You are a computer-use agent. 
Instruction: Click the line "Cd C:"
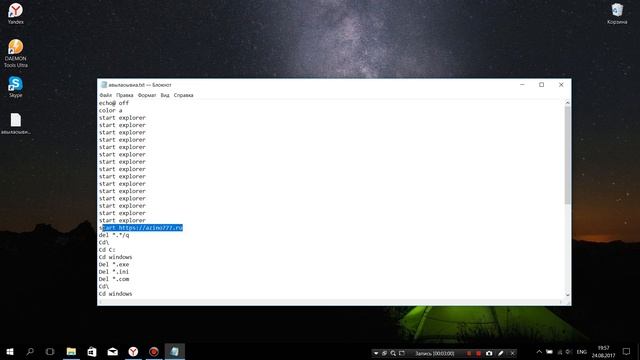[x=107, y=250]
